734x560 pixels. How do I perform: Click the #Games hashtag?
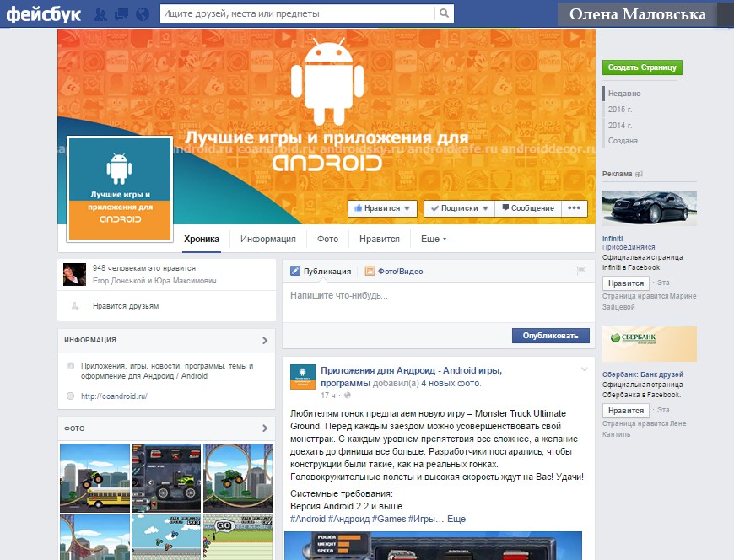click(x=389, y=519)
